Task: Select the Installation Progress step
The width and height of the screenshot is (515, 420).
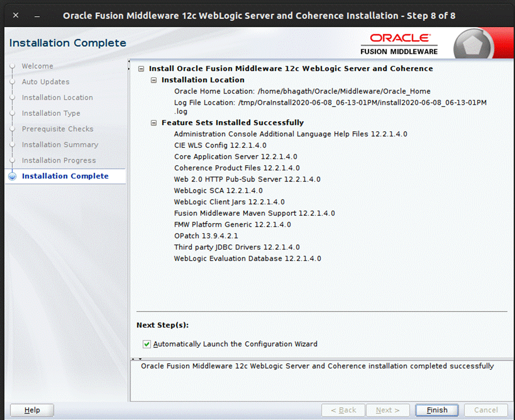Action: tap(59, 160)
